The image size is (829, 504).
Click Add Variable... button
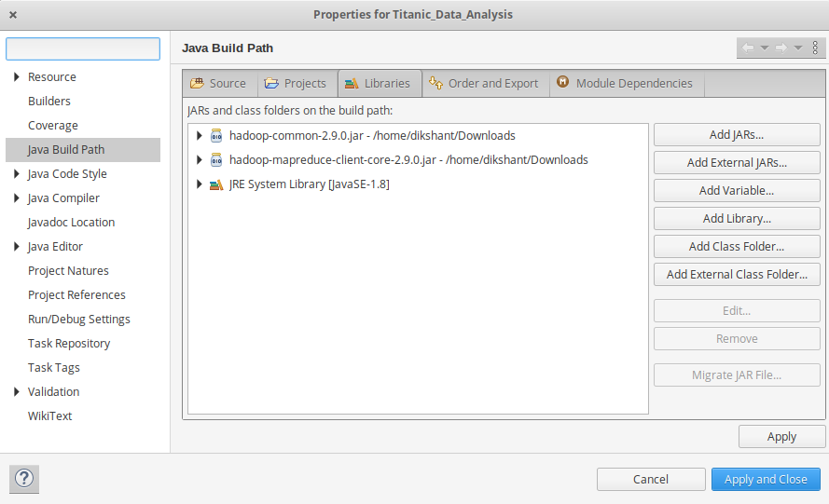pos(737,191)
